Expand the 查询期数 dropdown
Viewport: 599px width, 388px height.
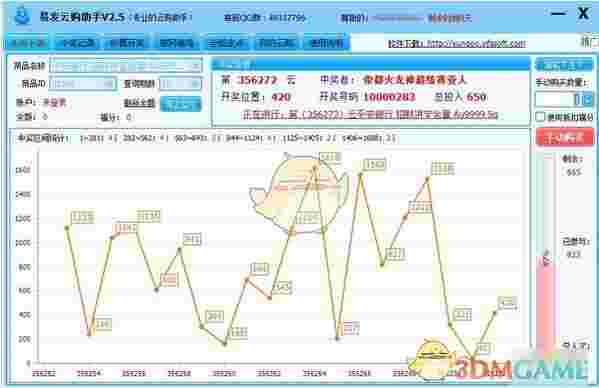point(196,84)
